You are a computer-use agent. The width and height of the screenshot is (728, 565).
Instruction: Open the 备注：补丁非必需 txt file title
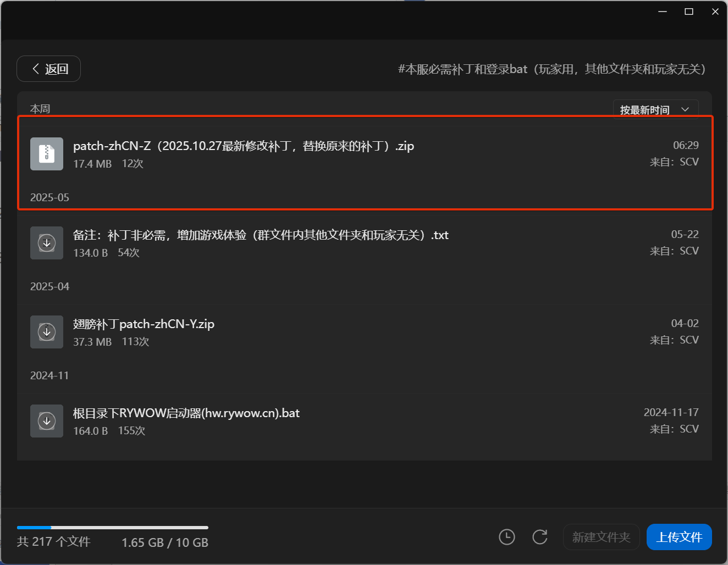[261, 235]
